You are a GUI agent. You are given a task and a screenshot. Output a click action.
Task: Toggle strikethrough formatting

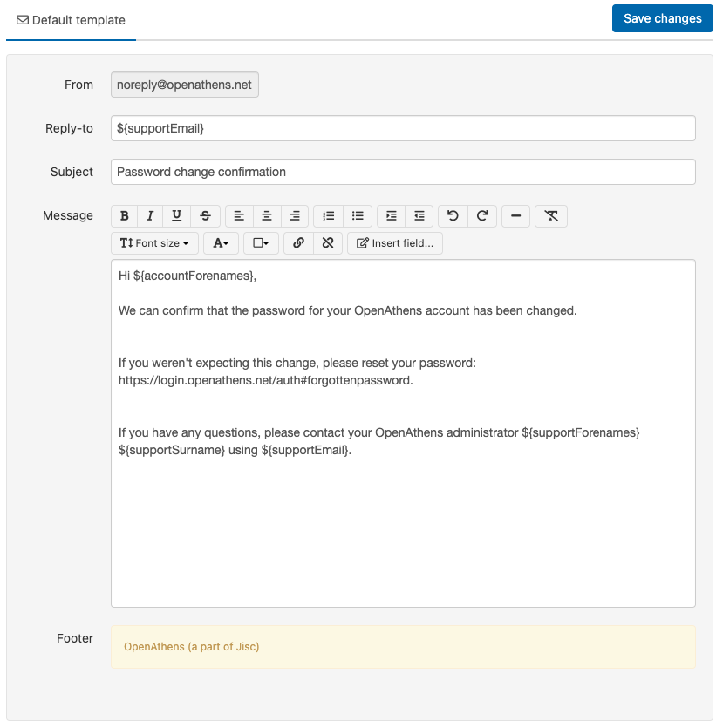pyautogui.click(x=205, y=216)
